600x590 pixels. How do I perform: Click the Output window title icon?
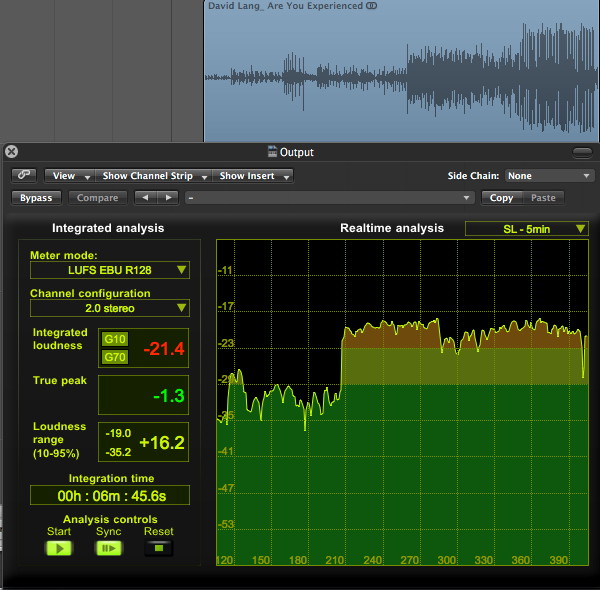(272, 152)
